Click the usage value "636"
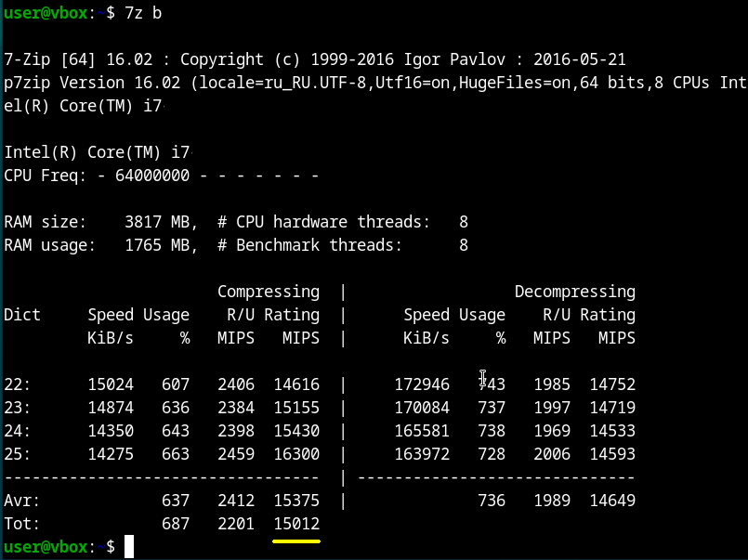Image resolution: width=748 pixels, height=560 pixels. point(176,408)
